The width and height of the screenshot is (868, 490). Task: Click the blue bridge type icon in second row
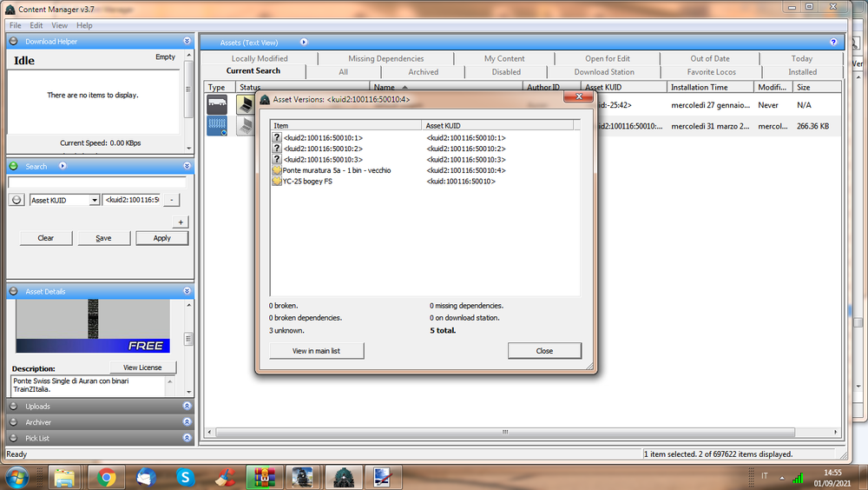(x=217, y=125)
